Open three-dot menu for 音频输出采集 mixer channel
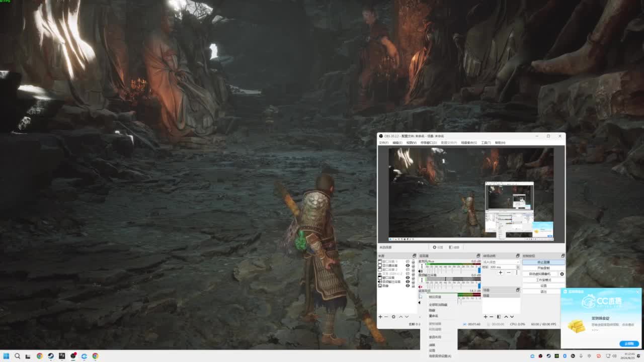 [422, 281]
